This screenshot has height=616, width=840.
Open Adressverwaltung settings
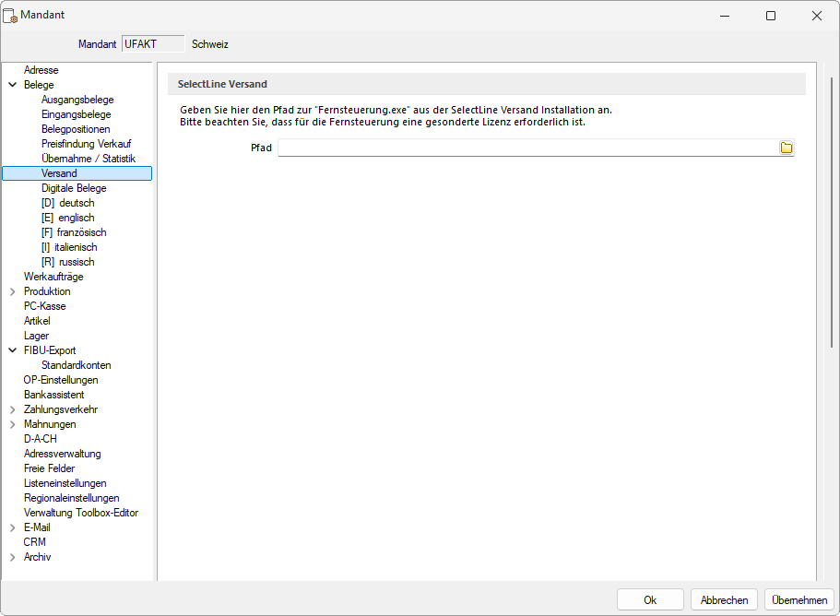point(62,454)
